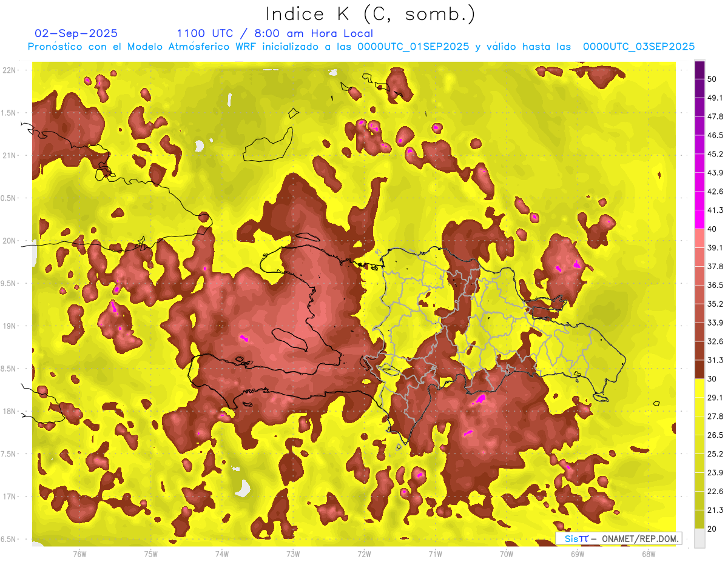
Task: Click the latitude label "8.5N"
Action: tap(9, 369)
